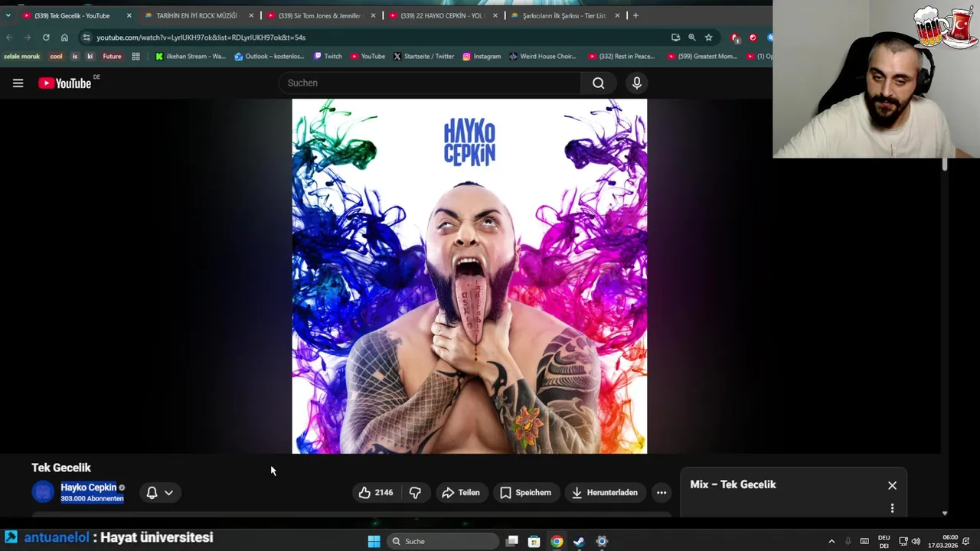This screenshot has height=551, width=980.
Task: Open the Mix playlist three-dot menu
Action: (892, 508)
